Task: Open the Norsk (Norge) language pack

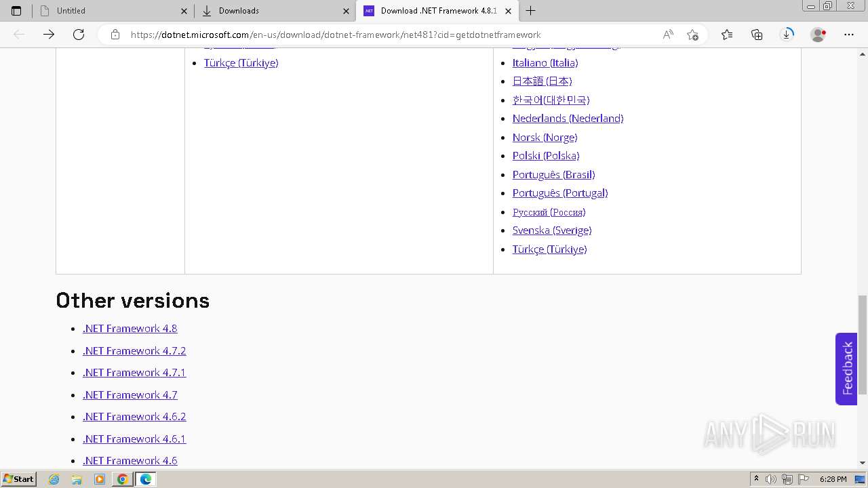Action: (x=545, y=138)
